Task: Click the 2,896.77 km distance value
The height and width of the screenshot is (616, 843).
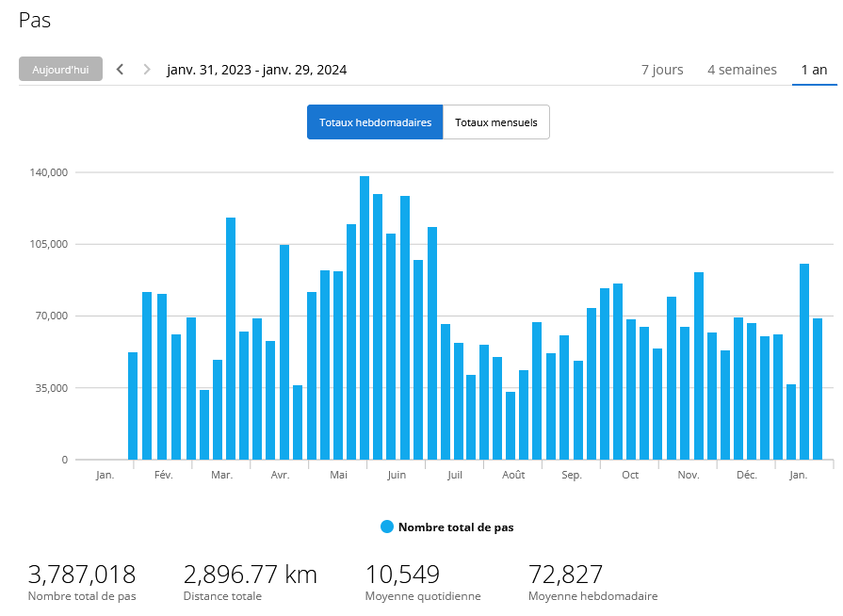Action: [250, 575]
